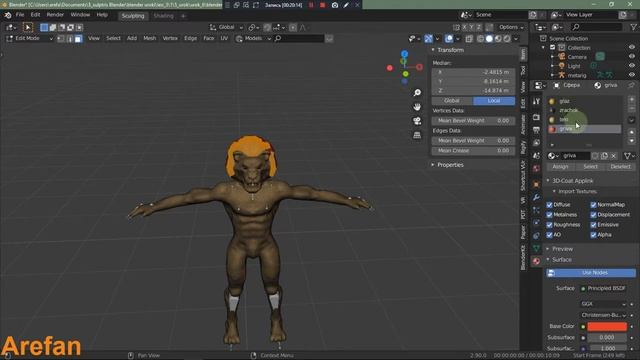Open the Render properties tab icon
The image size is (640, 360).
click(536, 118)
